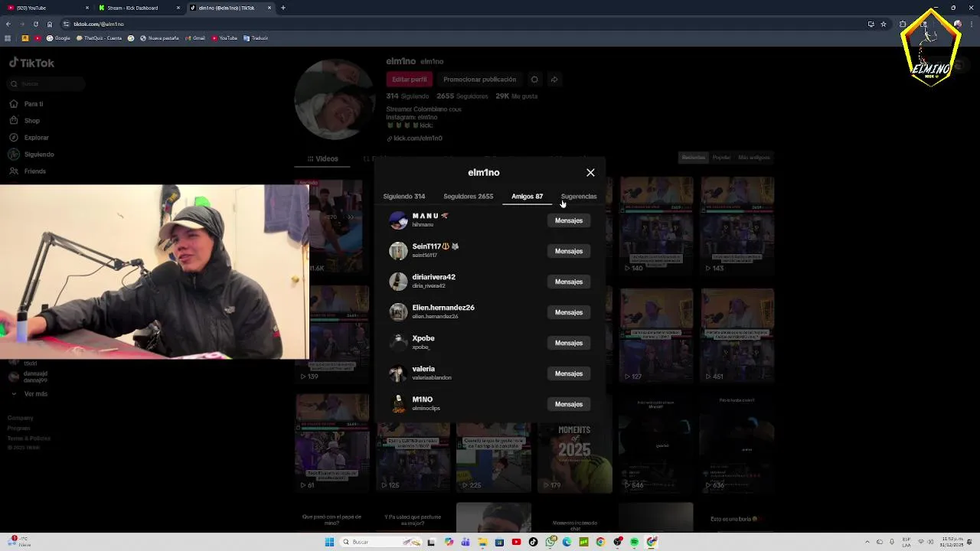The height and width of the screenshot is (551, 980).
Task: Click Mensajes next to valeria
Action: [569, 373]
